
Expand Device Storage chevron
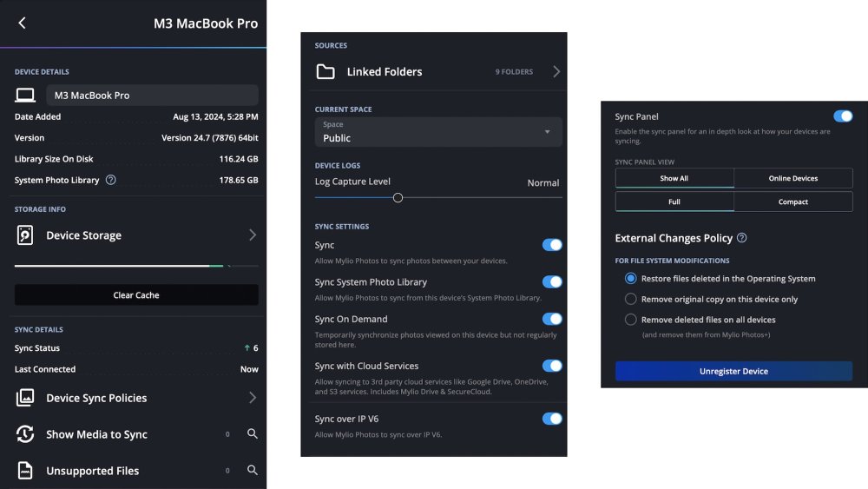click(x=253, y=235)
